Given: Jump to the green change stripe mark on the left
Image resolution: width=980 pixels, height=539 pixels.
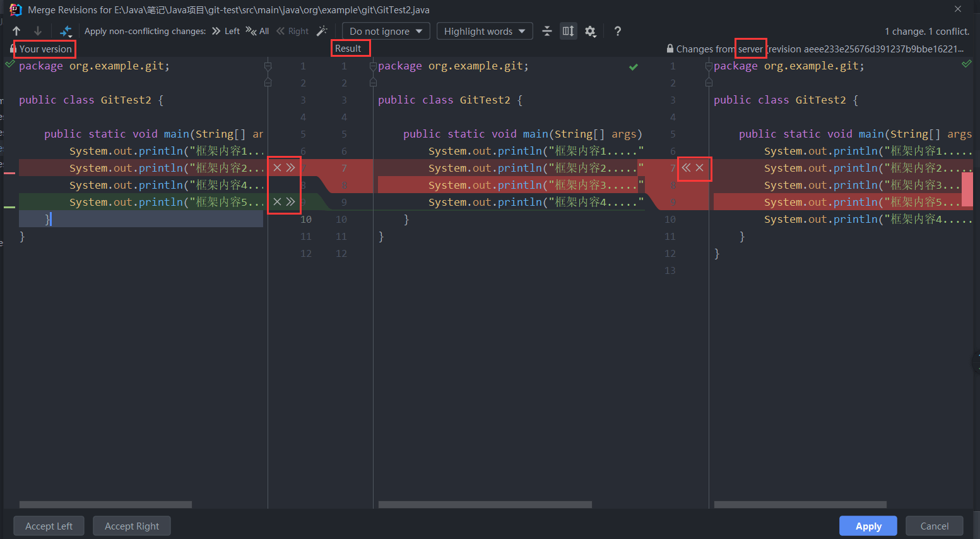Looking at the screenshot, I should (9, 207).
